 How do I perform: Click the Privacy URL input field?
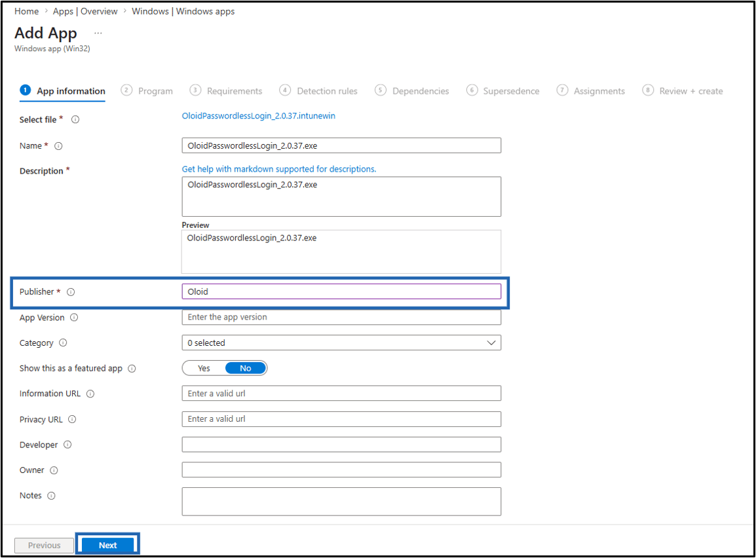click(x=341, y=418)
